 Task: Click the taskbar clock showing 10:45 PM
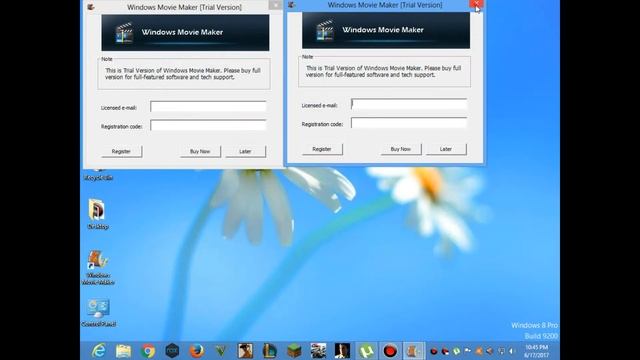537,351
